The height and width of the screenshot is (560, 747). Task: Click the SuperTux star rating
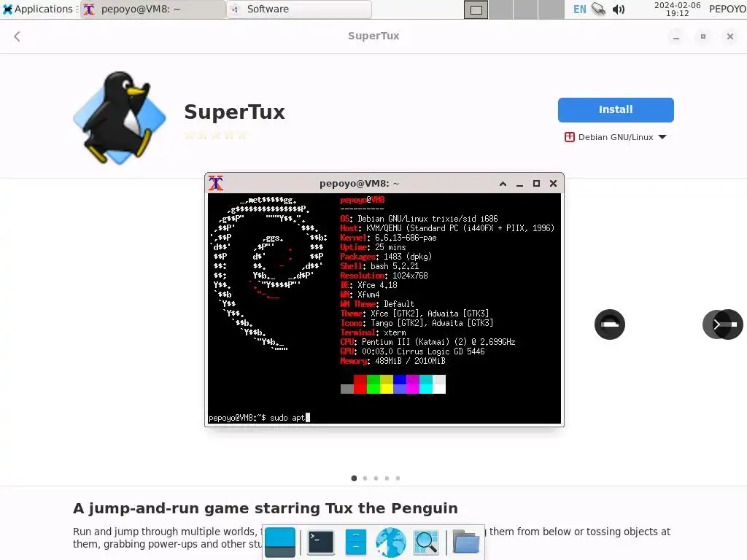(x=216, y=135)
